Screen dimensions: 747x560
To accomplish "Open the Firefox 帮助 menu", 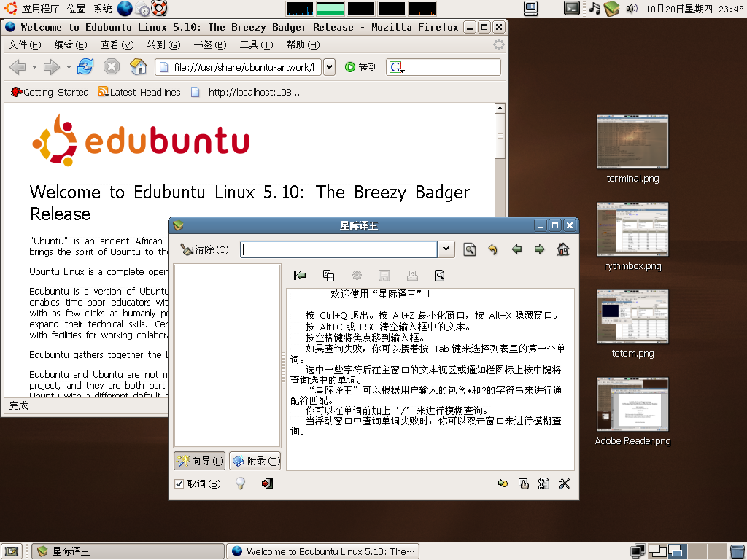I will click(x=303, y=44).
